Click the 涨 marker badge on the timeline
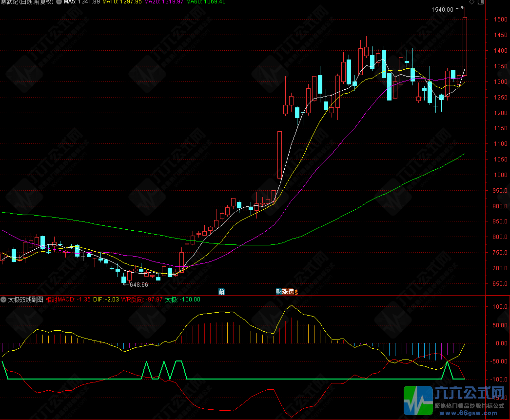 point(285,292)
